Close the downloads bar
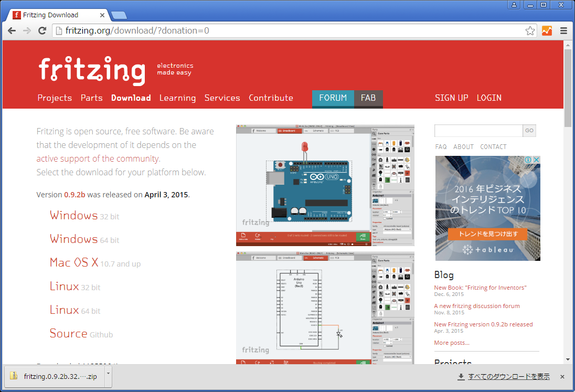575x392 pixels. coord(562,377)
